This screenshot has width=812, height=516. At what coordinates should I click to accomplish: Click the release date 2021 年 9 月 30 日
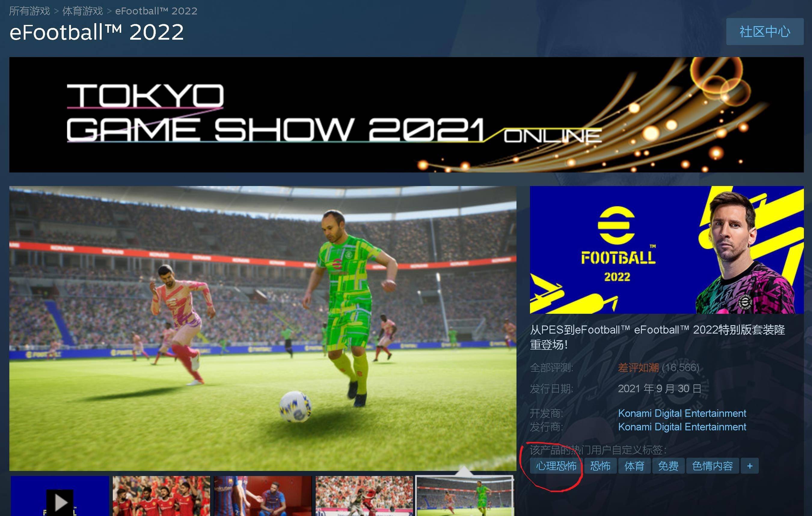(x=660, y=388)
